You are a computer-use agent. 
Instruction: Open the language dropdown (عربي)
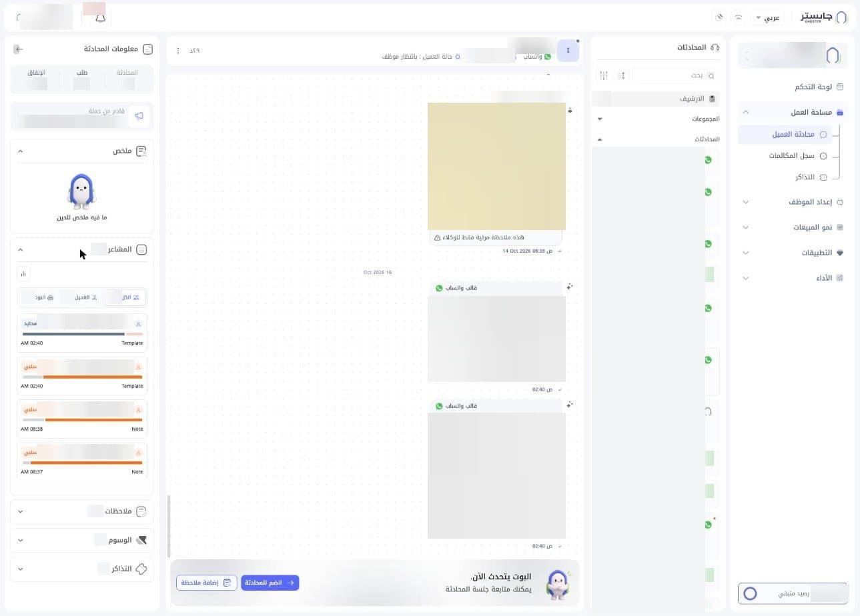[767, 18]
